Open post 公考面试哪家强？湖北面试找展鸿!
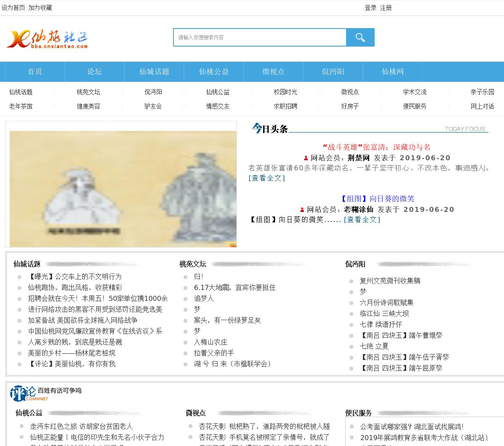 [x=412, y=427]
